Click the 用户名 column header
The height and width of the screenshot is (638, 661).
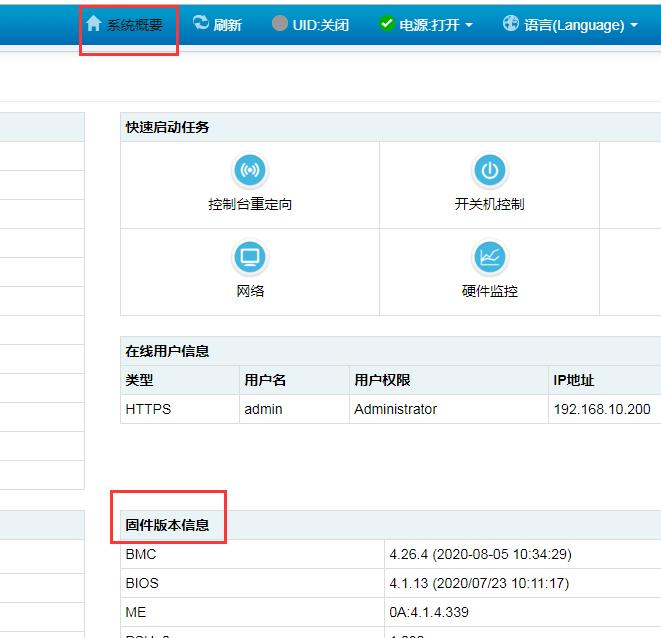(265, 380)
